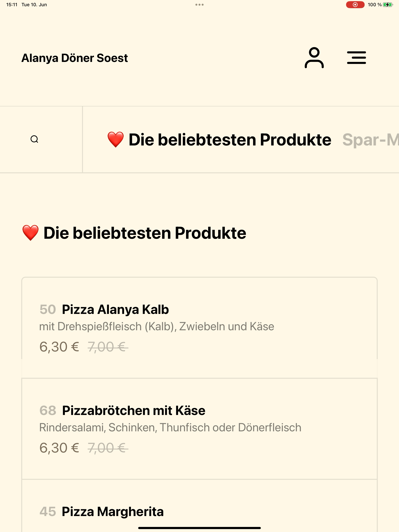Tap the home indicator bar
This screenshot has height=532, width=399.
click(199, 528)
